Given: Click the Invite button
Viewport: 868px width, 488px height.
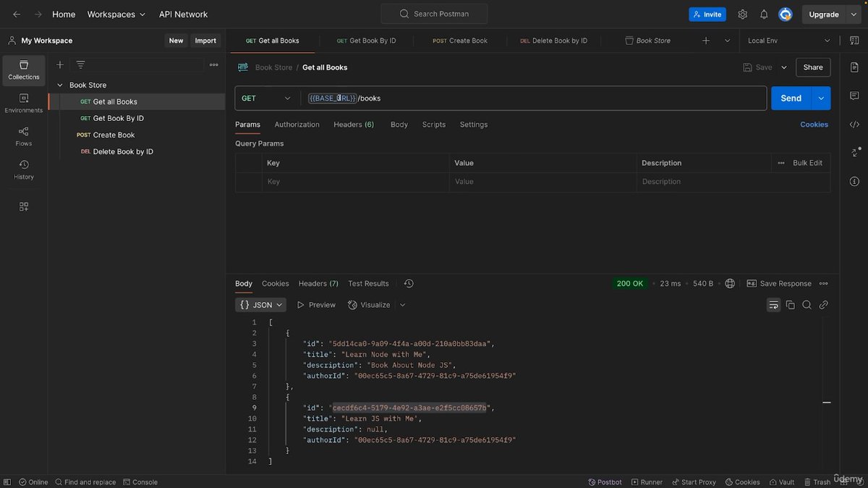Looking at the screenshot, I should click(x=707, y=14).
